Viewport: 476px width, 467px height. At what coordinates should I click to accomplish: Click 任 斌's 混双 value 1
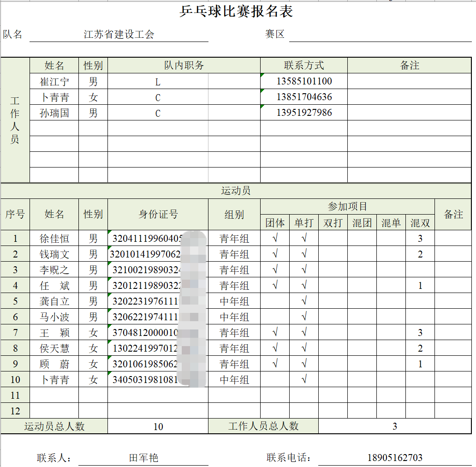point(420,285)
